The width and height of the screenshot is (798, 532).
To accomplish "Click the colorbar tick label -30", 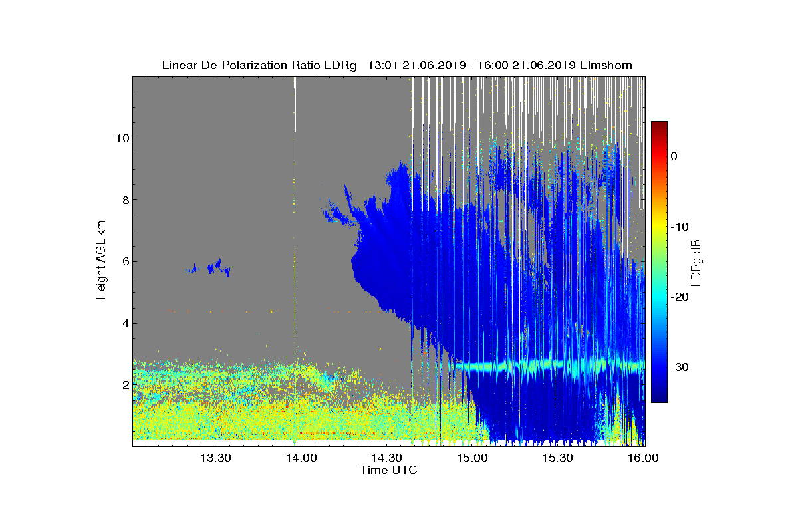I will [x=680, y=368].
